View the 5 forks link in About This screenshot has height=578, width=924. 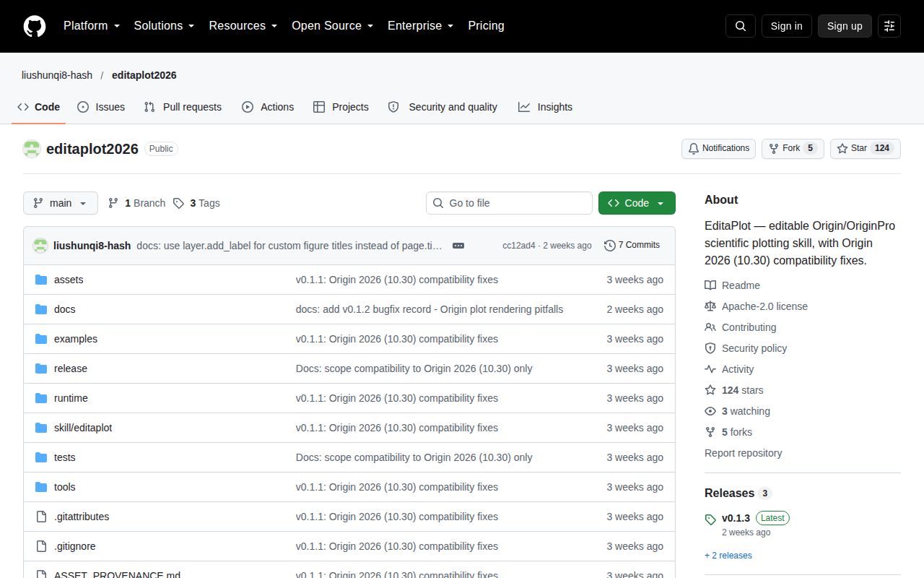(728, 432)
